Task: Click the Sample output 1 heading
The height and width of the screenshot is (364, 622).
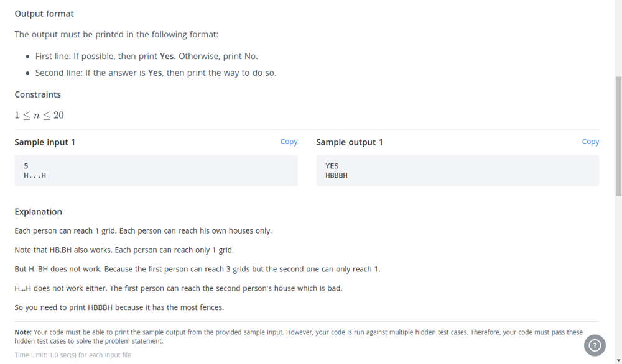Action: [x=350, y=143]
